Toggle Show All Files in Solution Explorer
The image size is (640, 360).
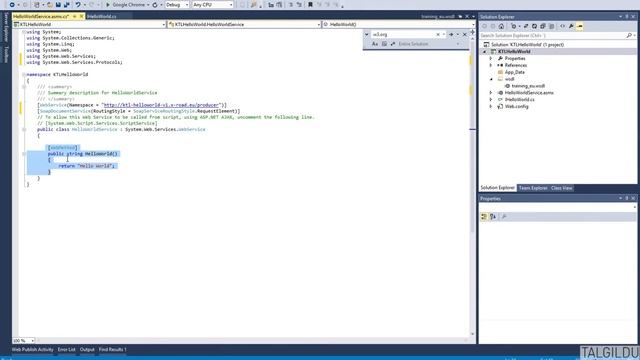[x=551, y=26]
